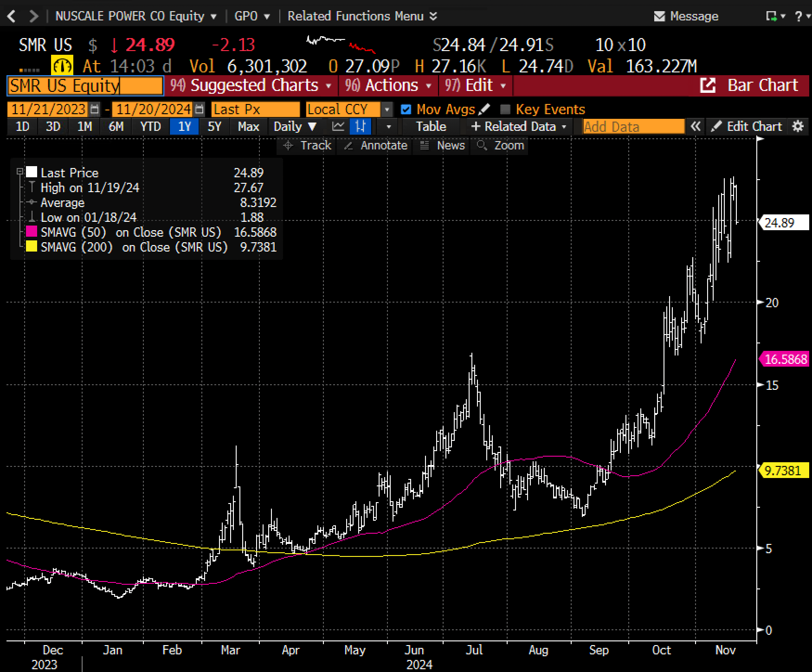
Task: Open the Daily periodicity dropdown
Action: pos(295,127)
